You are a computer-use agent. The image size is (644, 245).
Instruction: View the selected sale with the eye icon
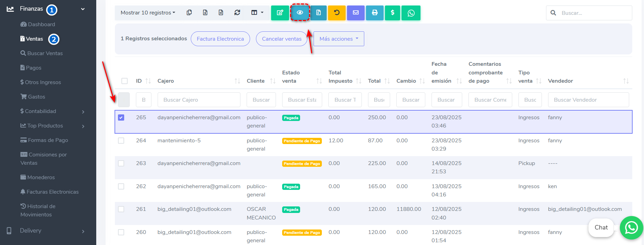point(300,13)
